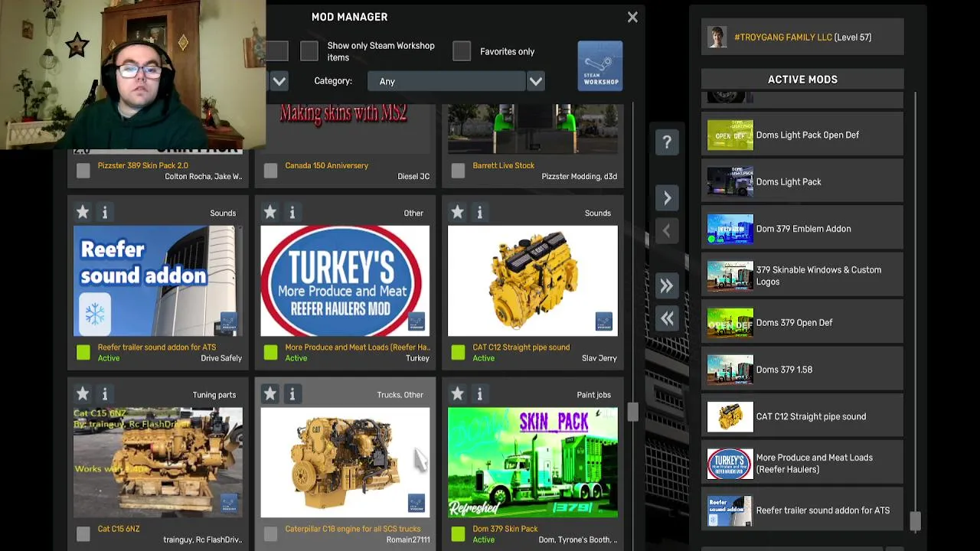Select the Cat C15 6NZ engine thumbnail

point(158,462)
